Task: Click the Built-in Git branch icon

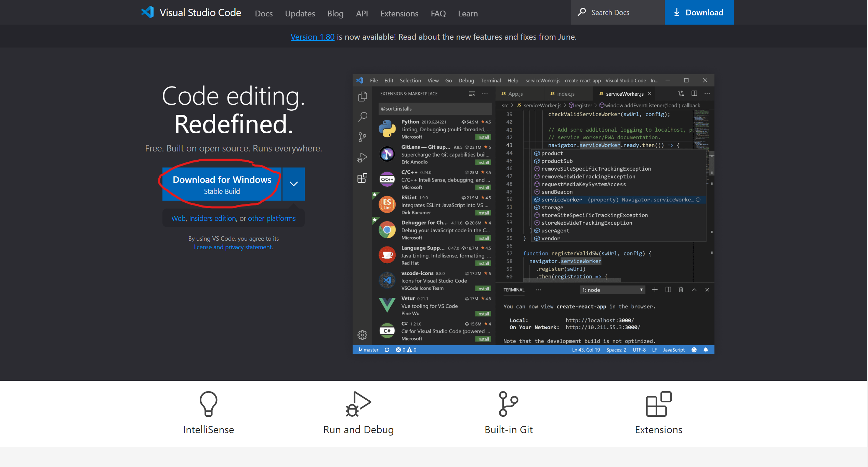Action: click(508, 403)
